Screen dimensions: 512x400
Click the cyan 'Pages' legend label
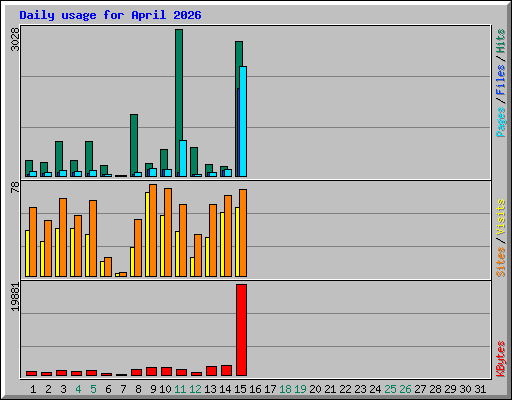pos(501,122)
